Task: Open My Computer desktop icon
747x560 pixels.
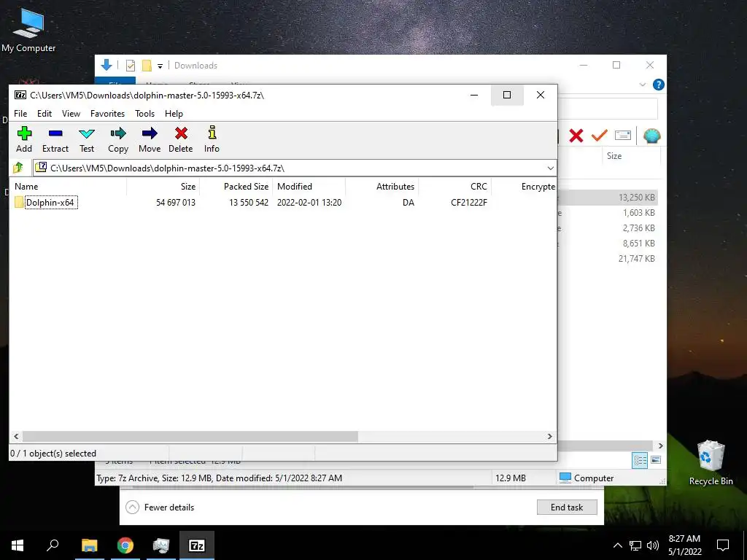Action: pos(28,31)
